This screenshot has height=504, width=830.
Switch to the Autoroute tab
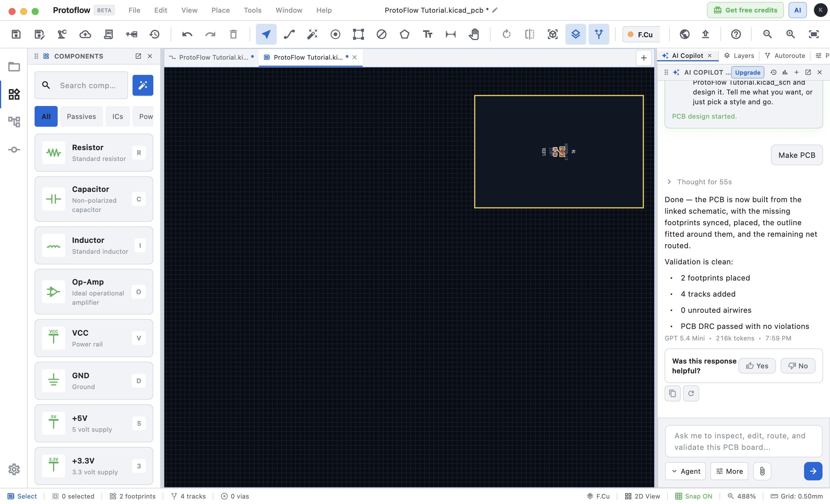coord(785,56)
